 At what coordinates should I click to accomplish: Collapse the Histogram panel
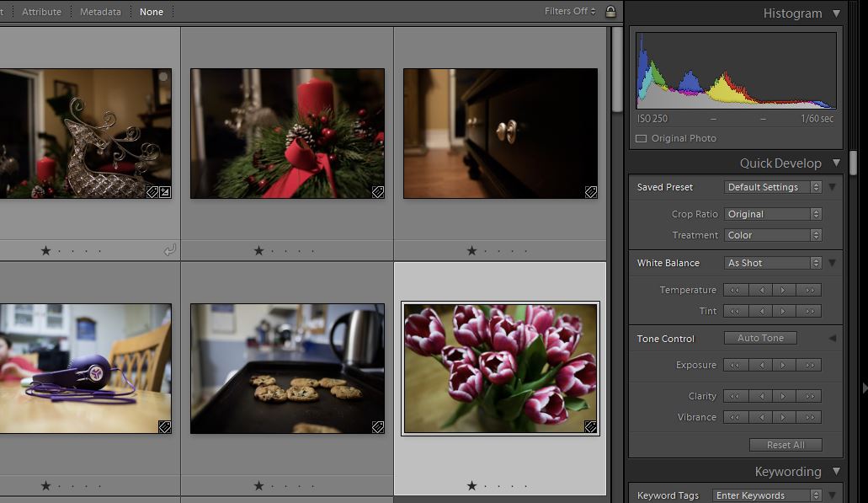click(x=836, y=13)
